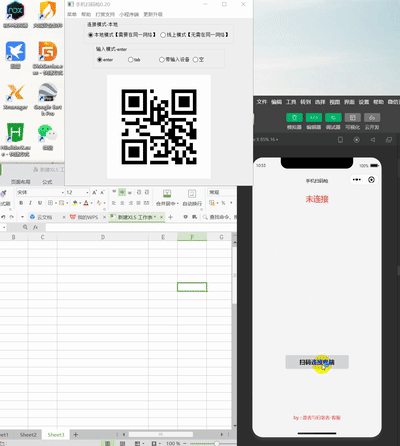Open the visualization (可视化) panel button
The width and height of the screenshot is (400, 446).
pos(353,118)
